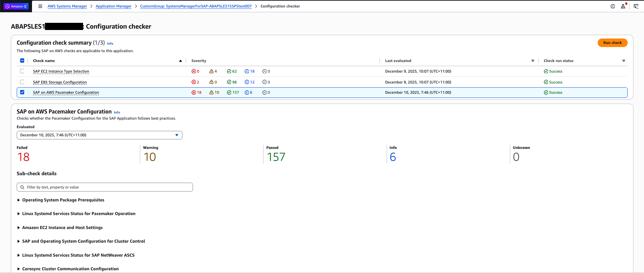
Task: Select SAP EC2 Instance Type Selection checkbox
Action: tap(22, 71)
